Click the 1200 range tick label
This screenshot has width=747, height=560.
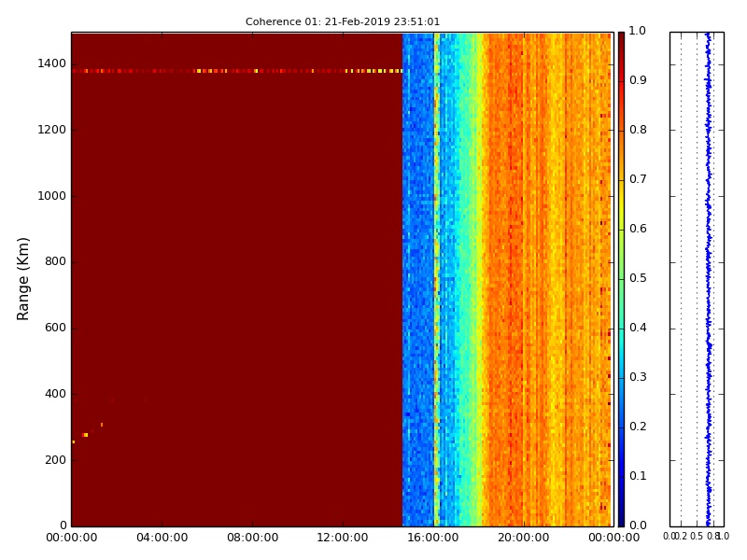pyautogui.click(x=51, y=130)
